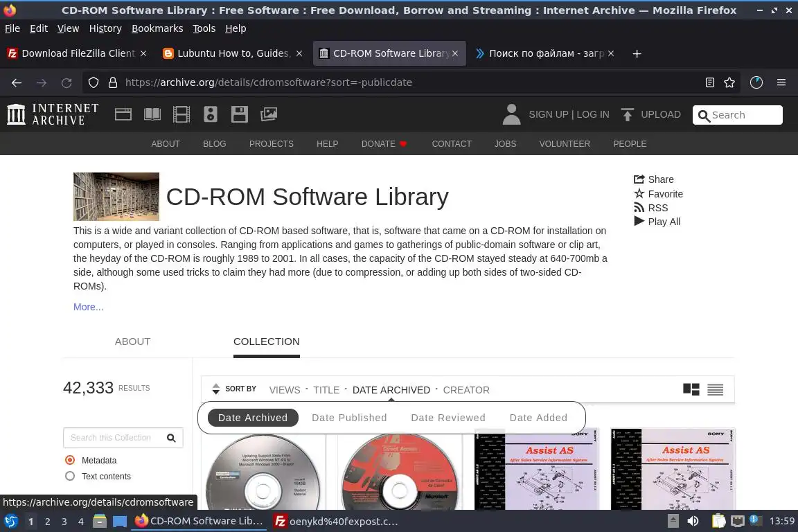Click the Internet Archive logo

pyautogui.click(x=53, y=114)
